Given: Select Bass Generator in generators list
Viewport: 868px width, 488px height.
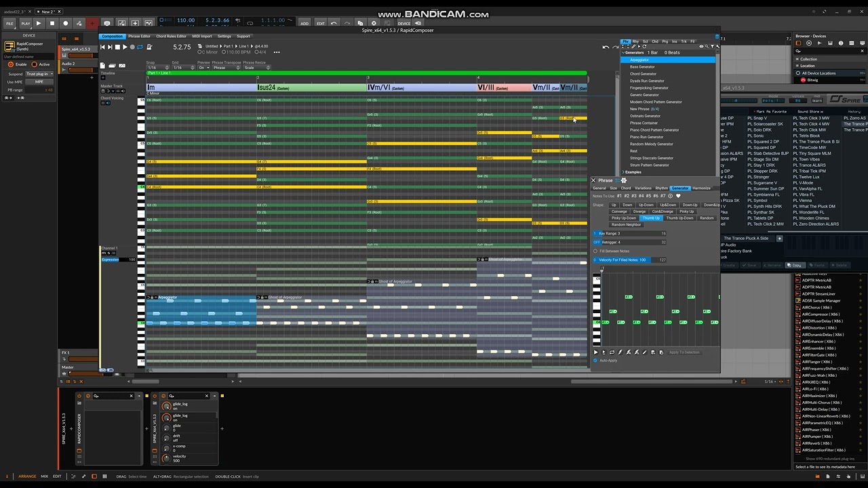Looking at the screenshot, I should click(x=642, y=66).
